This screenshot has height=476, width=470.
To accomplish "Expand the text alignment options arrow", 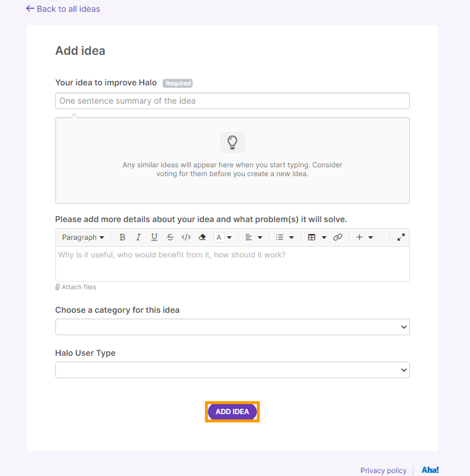I will (x=260, y=237).
